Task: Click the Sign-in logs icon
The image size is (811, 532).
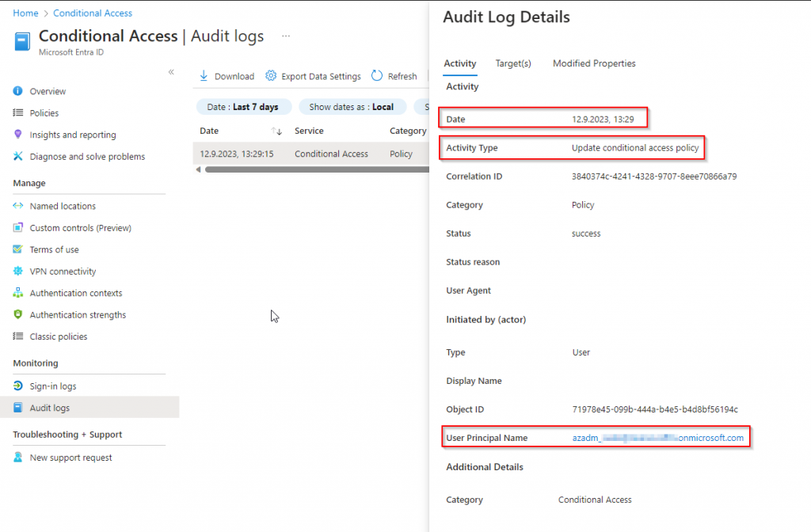Action: (x=18, y=386)
